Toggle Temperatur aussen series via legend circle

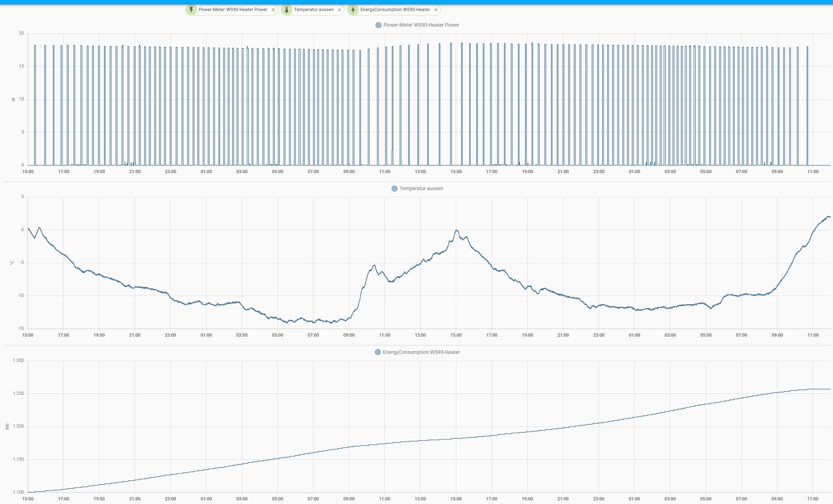pos(394,188)
